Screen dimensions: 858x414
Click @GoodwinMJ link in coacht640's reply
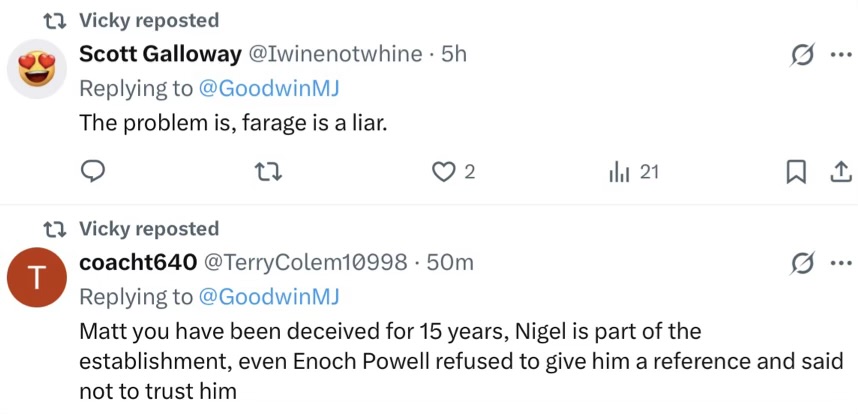(x=269, y=297)
